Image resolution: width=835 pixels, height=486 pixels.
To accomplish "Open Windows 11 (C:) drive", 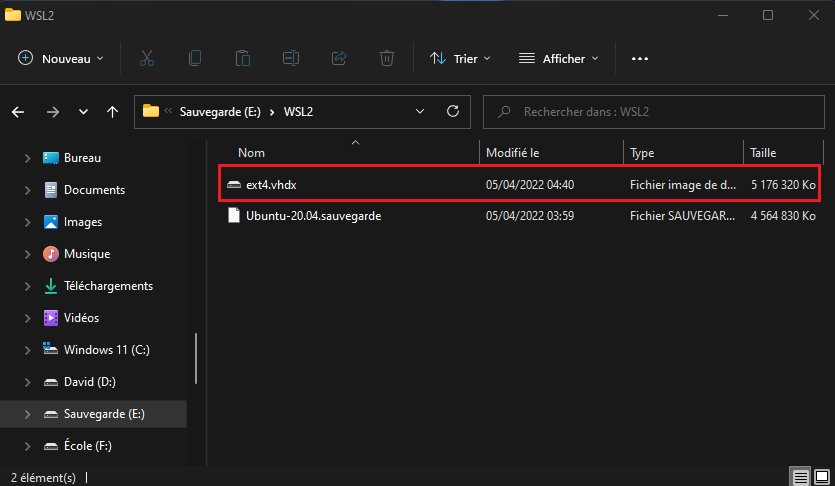I will (107, 350).
